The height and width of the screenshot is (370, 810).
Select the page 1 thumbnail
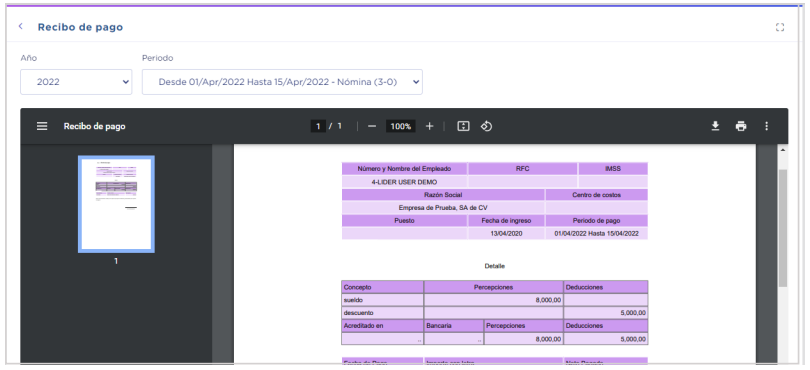(116, 204)
